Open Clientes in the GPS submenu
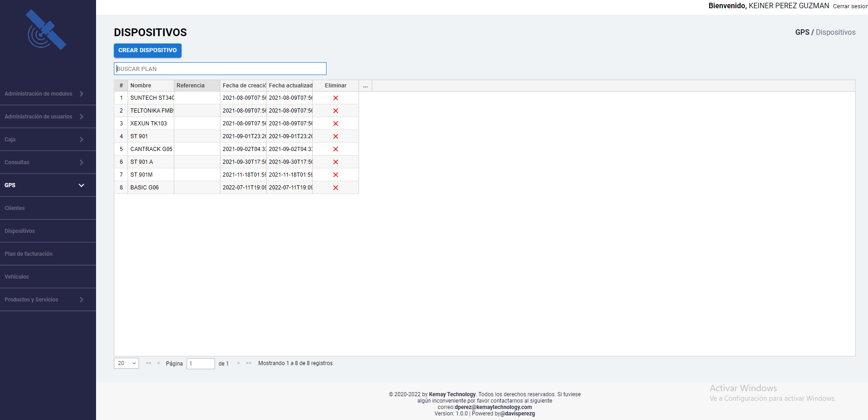This screenshot has height=420, width=868. click(15, 208)
